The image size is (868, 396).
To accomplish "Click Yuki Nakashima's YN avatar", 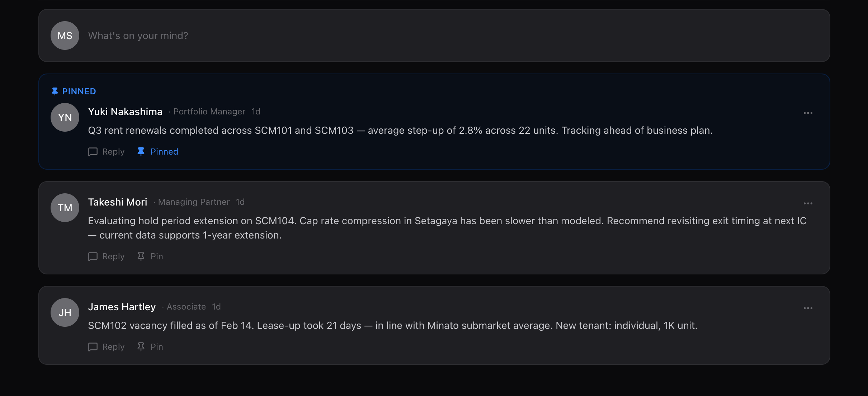I will click(65, 117).
